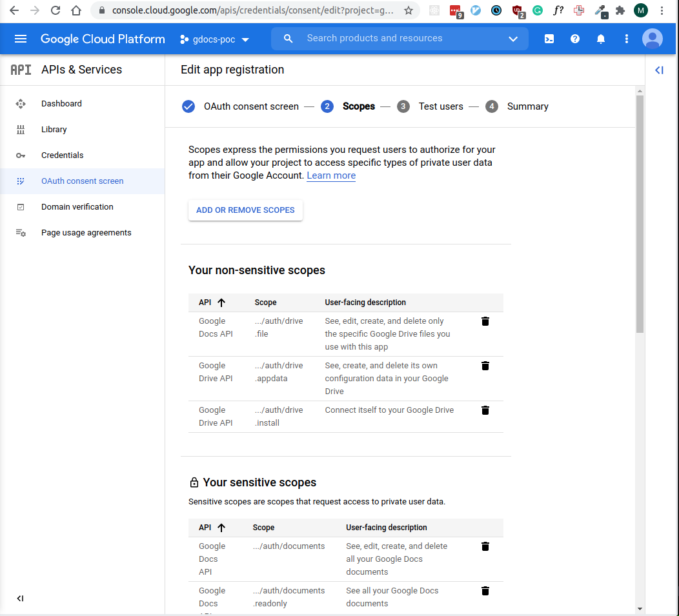Screen dimensions: 679x616
Task: Click the Credentials key icon
Action: pyautogui.click(x=21, y=155)
